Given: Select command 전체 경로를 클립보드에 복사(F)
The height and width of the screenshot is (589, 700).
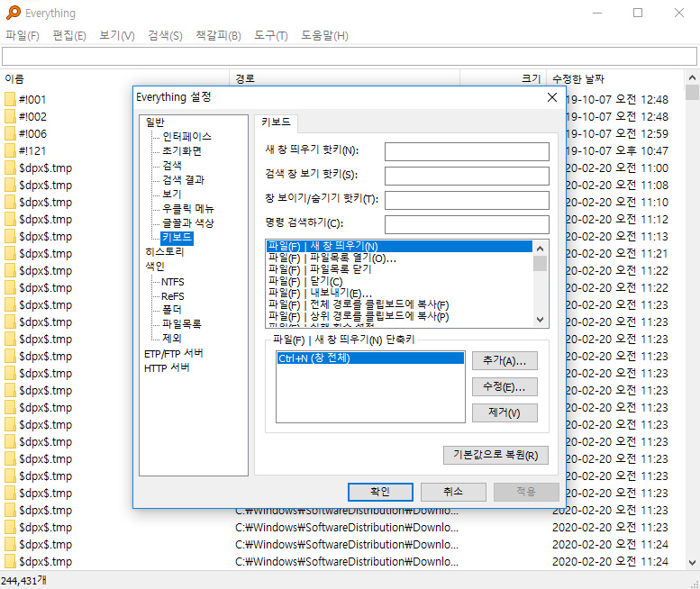Looking at the screenshot, I should 399,304.
